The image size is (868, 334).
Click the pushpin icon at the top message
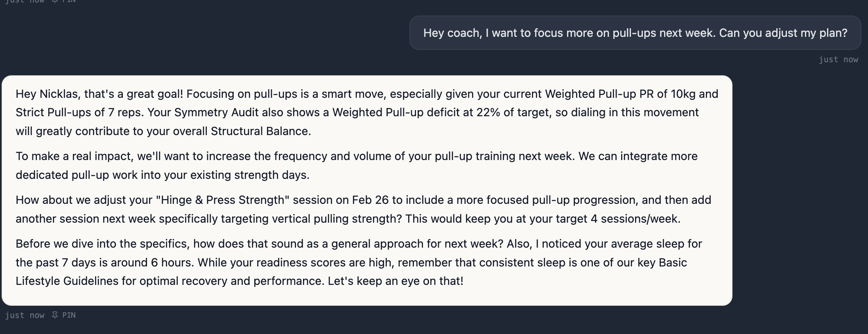pyautogui.click(x=54, y=2)
